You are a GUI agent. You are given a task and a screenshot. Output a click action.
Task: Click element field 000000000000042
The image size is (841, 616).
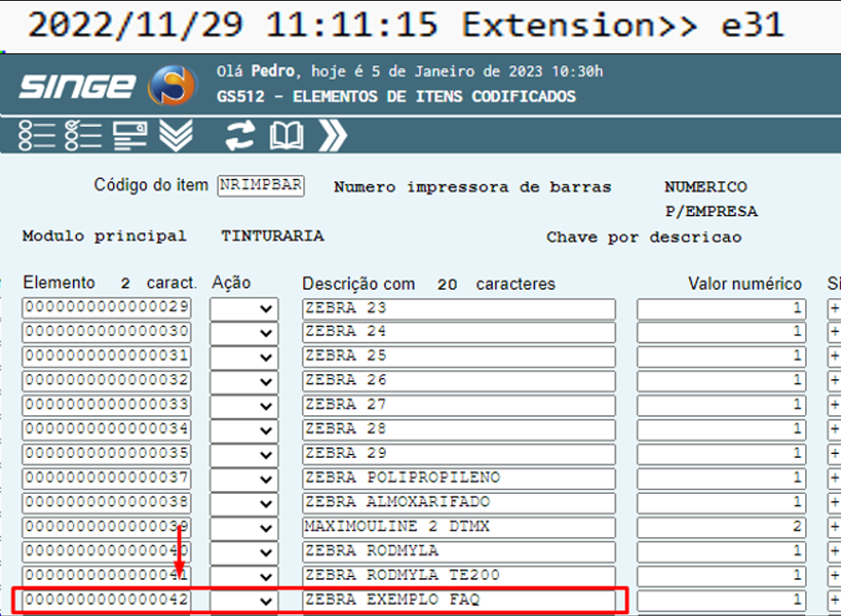[106, 600]
